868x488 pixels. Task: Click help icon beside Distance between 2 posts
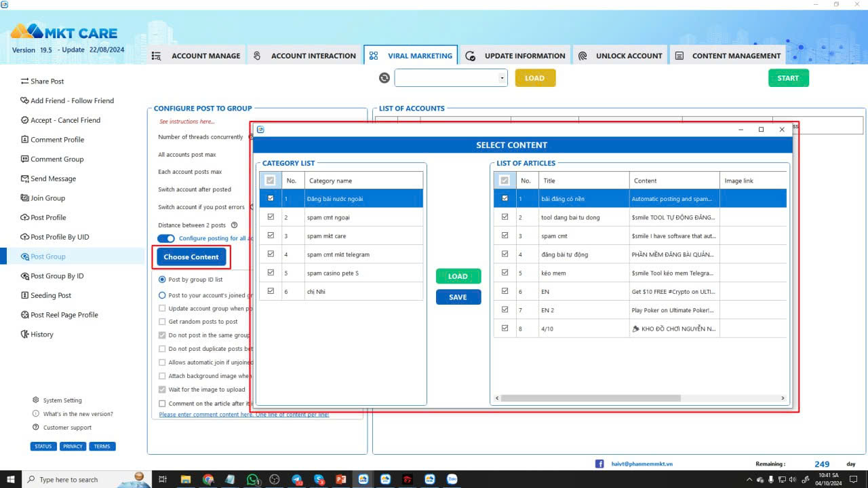(x=234, y=225)
